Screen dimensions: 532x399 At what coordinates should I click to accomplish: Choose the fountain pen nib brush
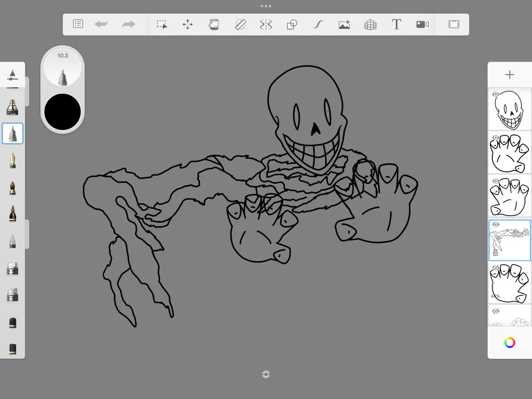[12, 160]
